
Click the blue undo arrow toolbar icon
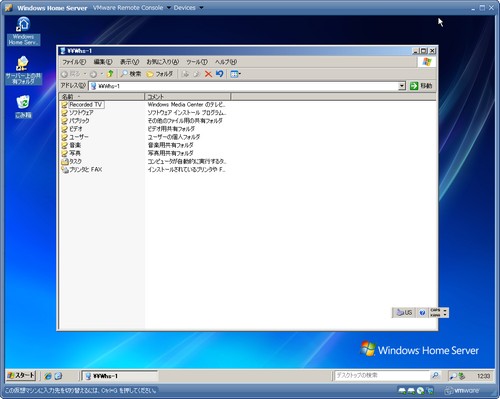(219, 74)
